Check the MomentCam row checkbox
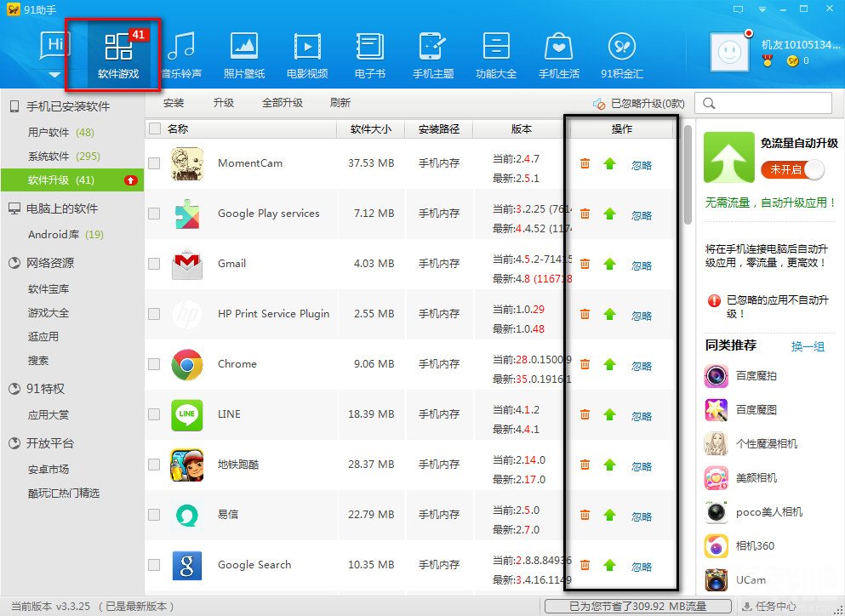 (154, 163)
